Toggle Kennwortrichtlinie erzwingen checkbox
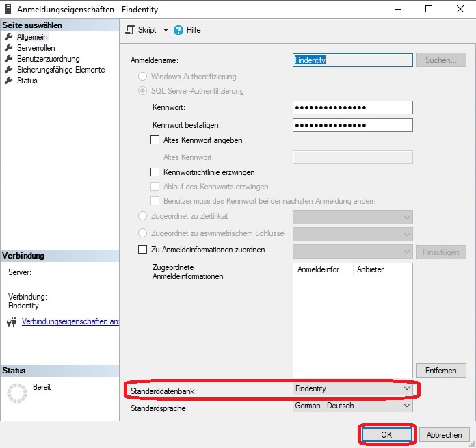Image resolution: width=476 pixels, height=448 pixels. (155, 172)
